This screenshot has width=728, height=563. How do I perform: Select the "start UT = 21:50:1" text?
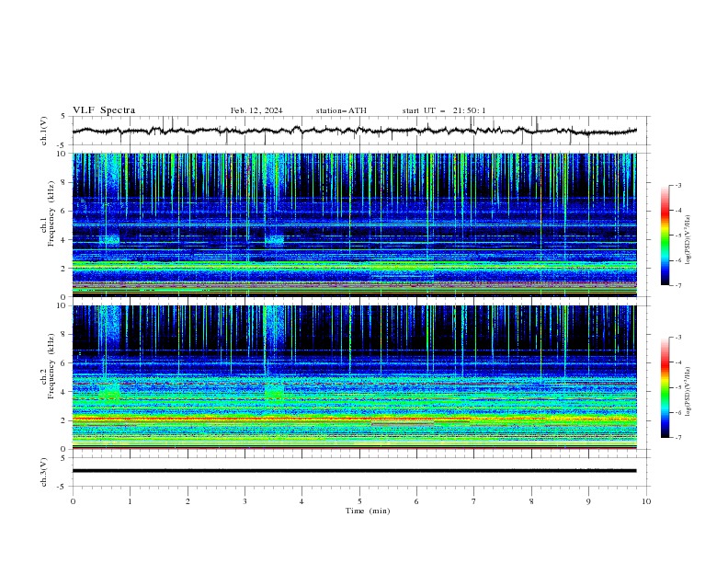444,110
